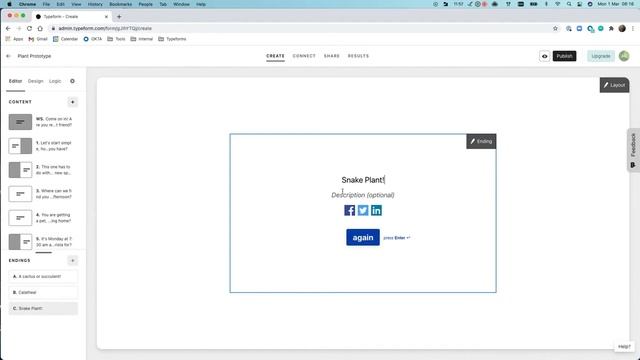Image resolution: width=640 pixels, height=360 pixels.
Task: Go back using arrow beside Plant Prototype
Action: 8,56
